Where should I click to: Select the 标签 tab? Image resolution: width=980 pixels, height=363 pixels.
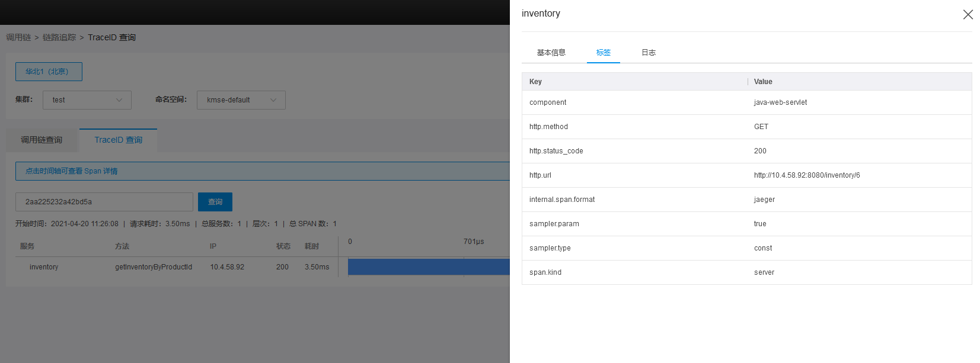604,53
